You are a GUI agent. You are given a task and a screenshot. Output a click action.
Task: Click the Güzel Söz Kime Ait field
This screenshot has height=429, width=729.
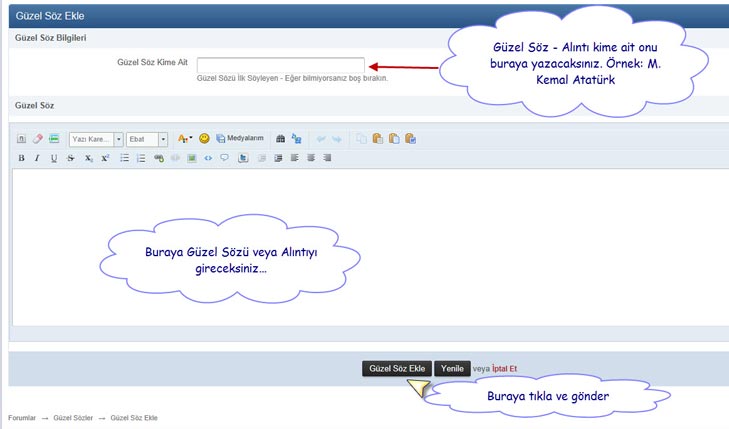[x=281, y=63]
